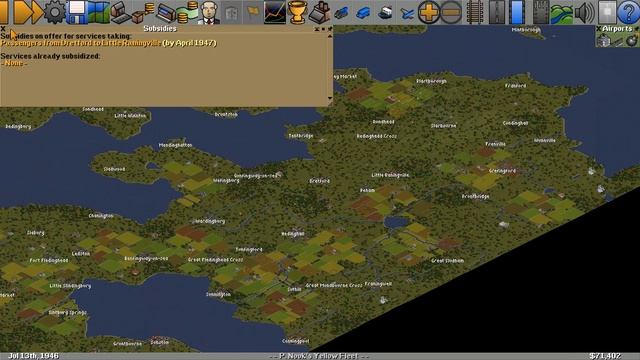
Task: Close the Subsidies window
Action: [3, 29]
